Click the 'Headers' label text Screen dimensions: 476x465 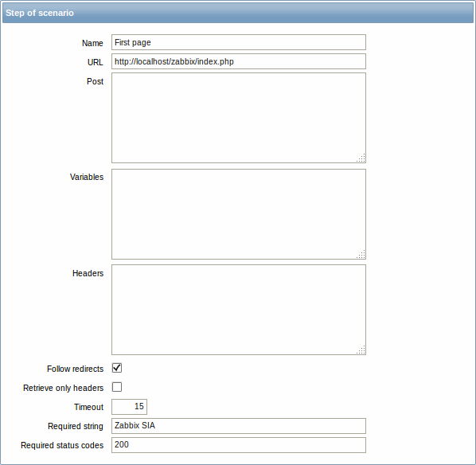point(88,273)
